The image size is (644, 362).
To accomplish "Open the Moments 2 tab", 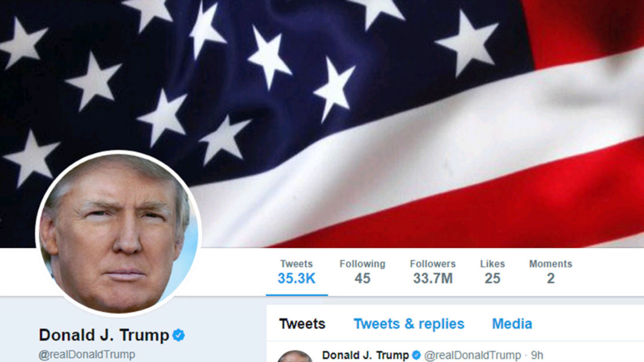I will pyautogui.click(x=551, y=271).
